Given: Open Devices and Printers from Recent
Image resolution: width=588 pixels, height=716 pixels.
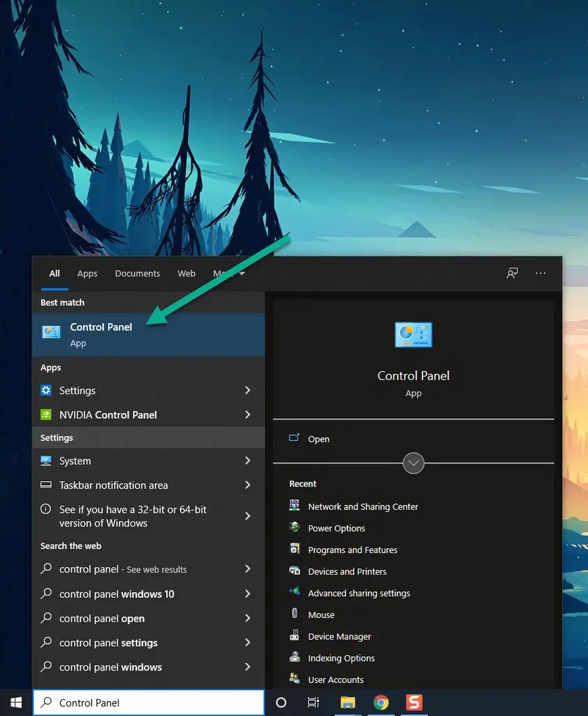Looking at the screenshot, I should [347, 571].
